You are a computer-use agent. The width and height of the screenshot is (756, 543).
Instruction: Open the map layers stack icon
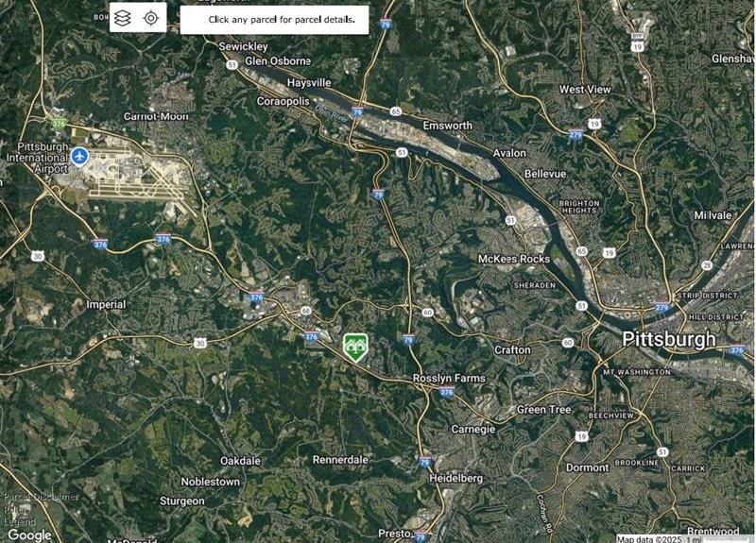tap(123, 18)
